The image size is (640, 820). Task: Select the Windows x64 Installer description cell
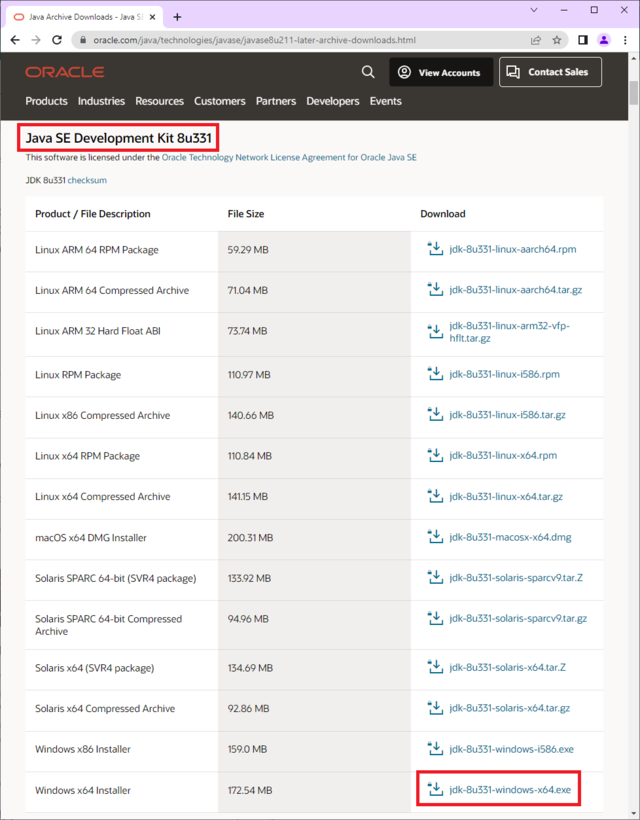coord(121,790)
